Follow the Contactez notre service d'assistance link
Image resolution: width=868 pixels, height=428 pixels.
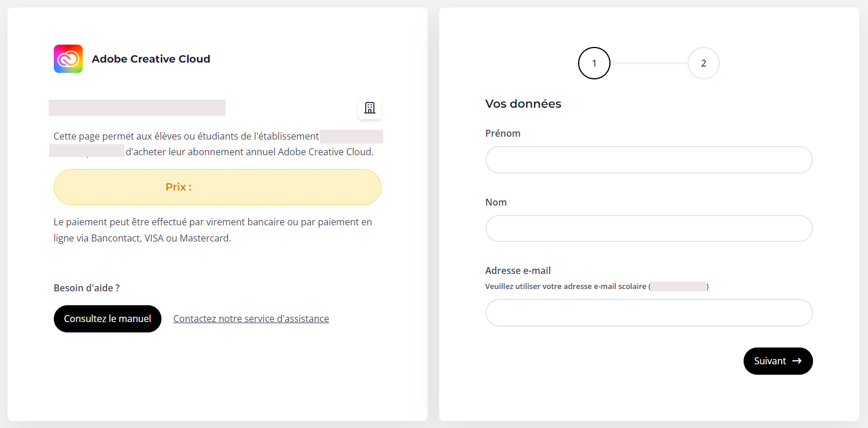(x=251, y=319)
